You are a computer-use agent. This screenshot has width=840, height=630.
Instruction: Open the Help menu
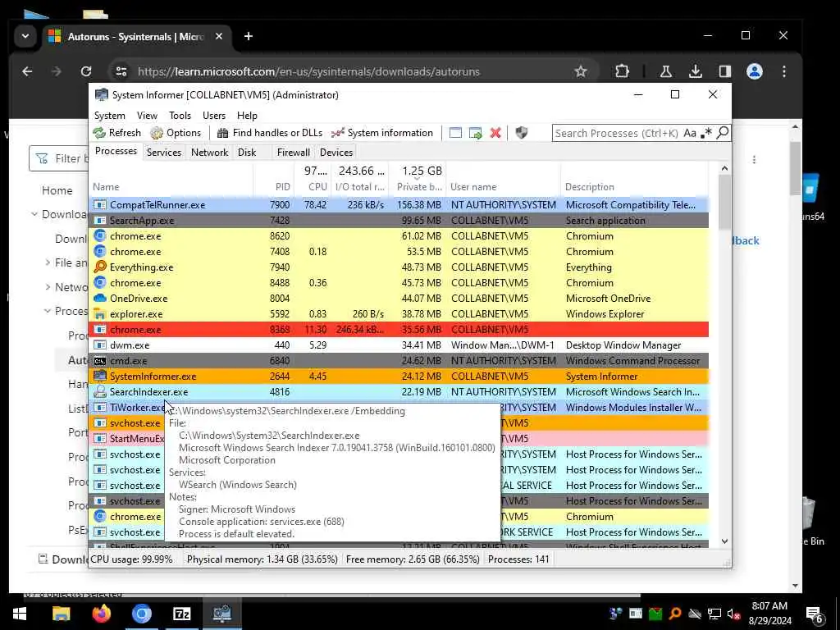pos(247,116)
